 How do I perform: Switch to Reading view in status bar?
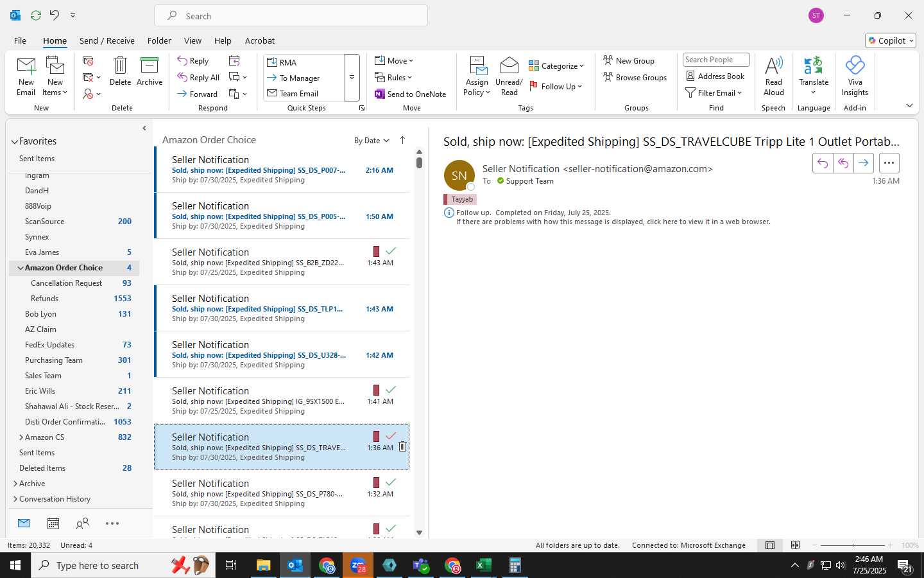click(x=795, y=545)
